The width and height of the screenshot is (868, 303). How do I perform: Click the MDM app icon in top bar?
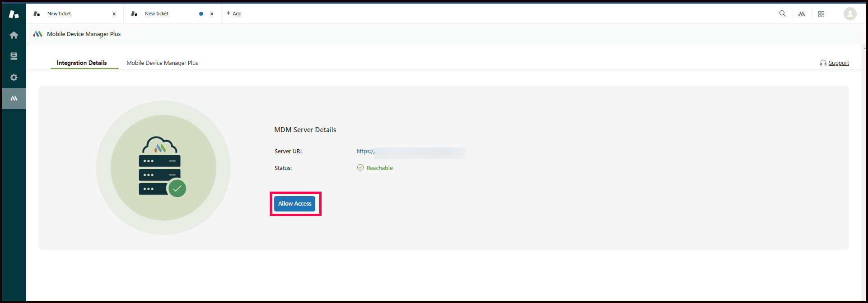click(x=802, y=14)
